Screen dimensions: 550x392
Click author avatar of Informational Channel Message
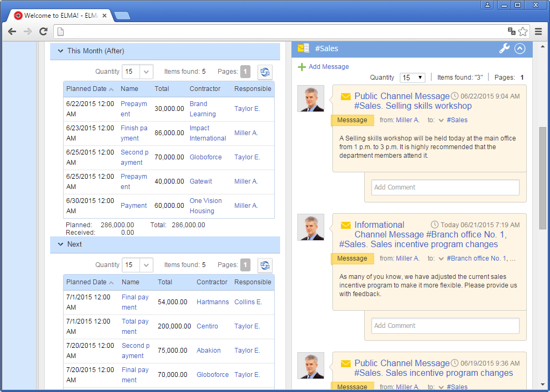click(311, 227)
